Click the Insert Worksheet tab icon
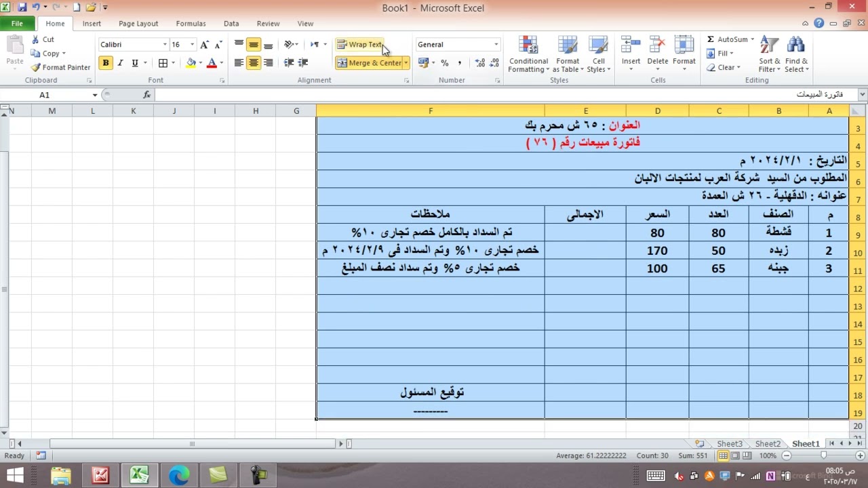 pyautogui.click(x=700, y=444)
